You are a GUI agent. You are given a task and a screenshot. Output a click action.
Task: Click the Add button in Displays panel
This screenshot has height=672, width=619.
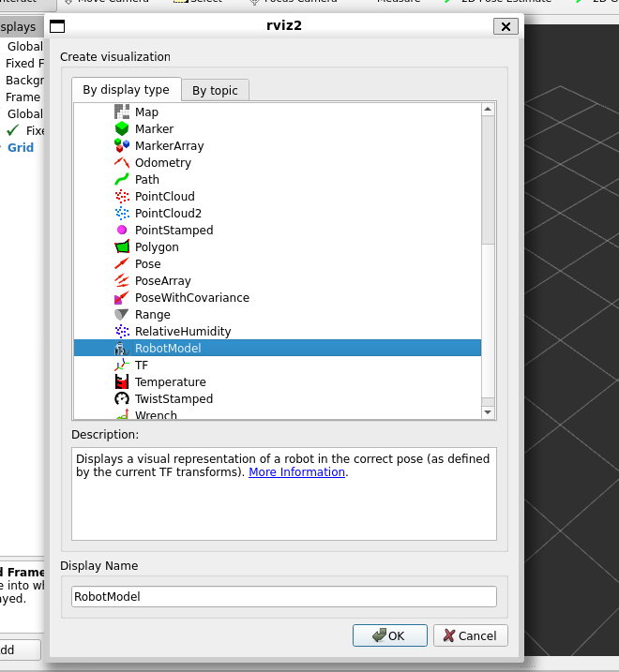20,650
